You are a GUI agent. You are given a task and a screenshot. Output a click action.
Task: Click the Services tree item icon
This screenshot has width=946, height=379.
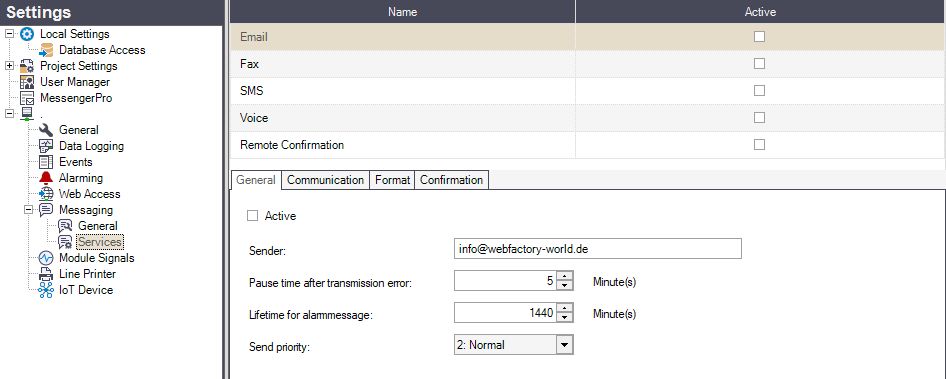(x=65, y=242)
